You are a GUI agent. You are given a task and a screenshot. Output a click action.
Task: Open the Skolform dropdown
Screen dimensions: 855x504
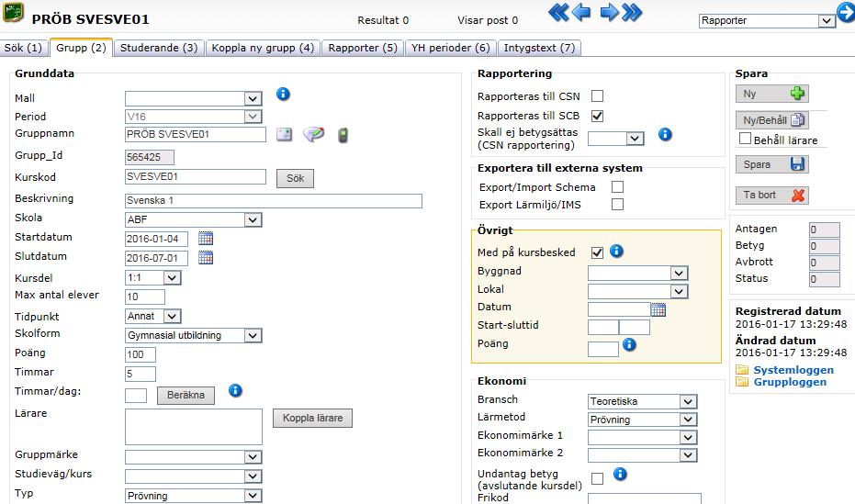(x=193, y=336)
